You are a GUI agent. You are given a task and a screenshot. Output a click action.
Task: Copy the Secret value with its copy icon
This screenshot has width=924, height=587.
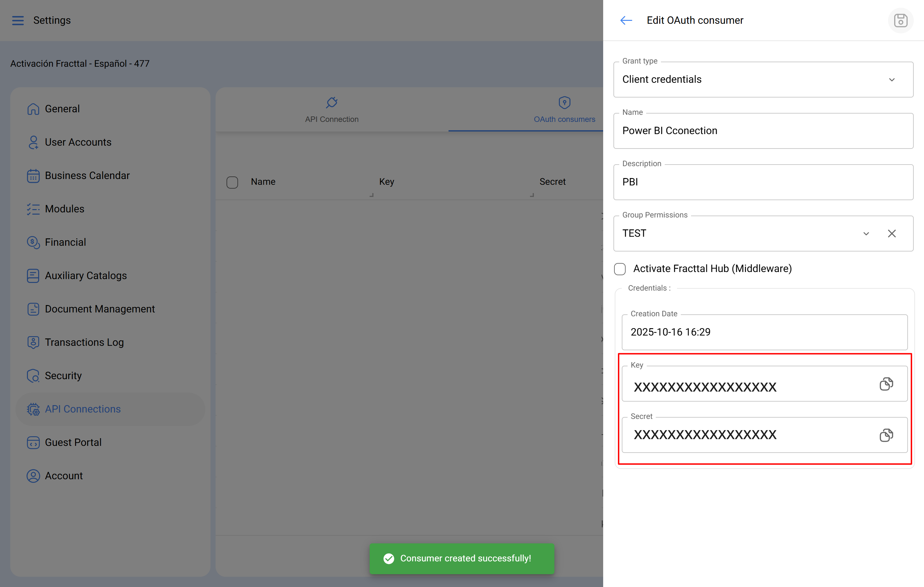point(886,435)
